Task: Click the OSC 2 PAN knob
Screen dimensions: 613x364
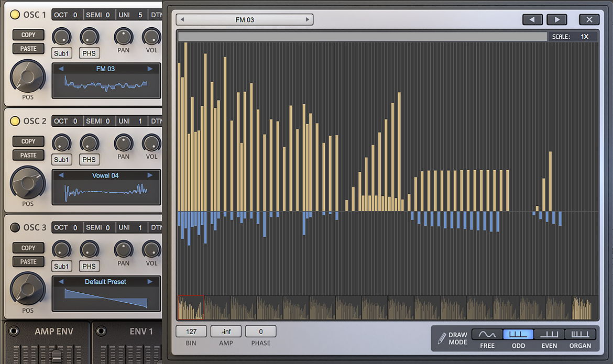Action: 124,144
